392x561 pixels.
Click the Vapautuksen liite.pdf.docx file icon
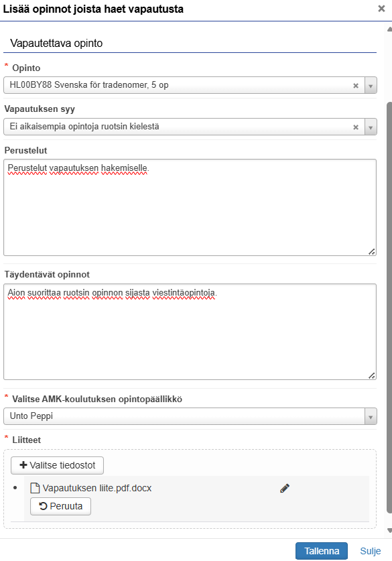35,488
